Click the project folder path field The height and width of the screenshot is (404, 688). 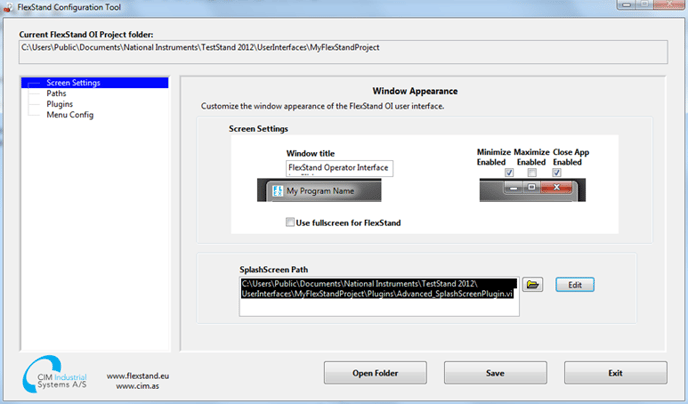pyautogui.click(x=344, y=52)
